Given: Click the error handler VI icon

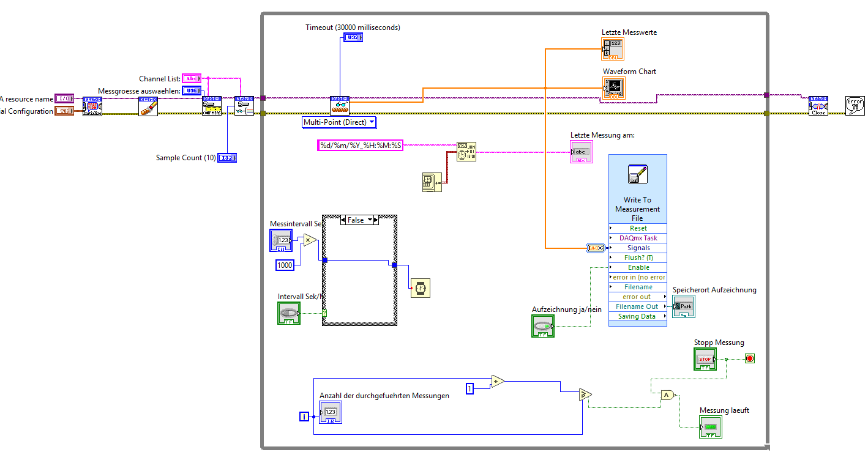Looking at the screenshot, I should coord(855,106).
